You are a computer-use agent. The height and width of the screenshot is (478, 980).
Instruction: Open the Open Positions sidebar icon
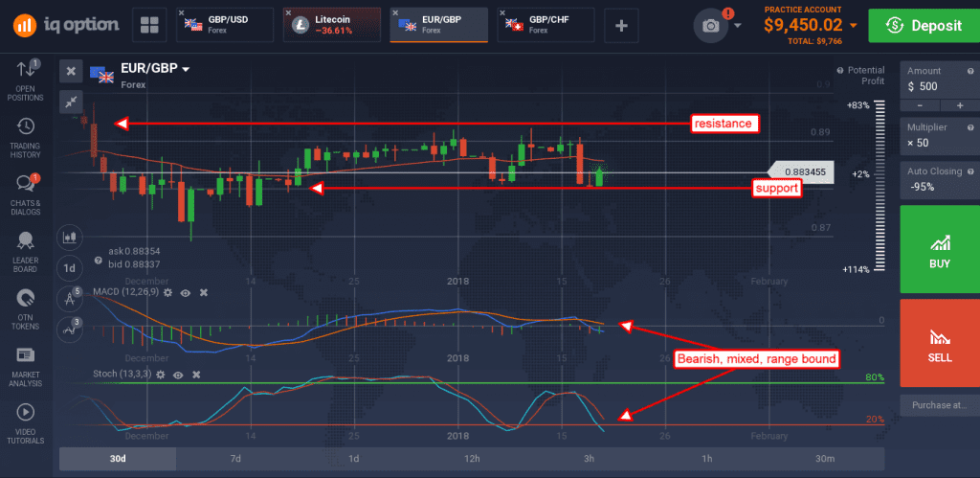click(26, 80)
